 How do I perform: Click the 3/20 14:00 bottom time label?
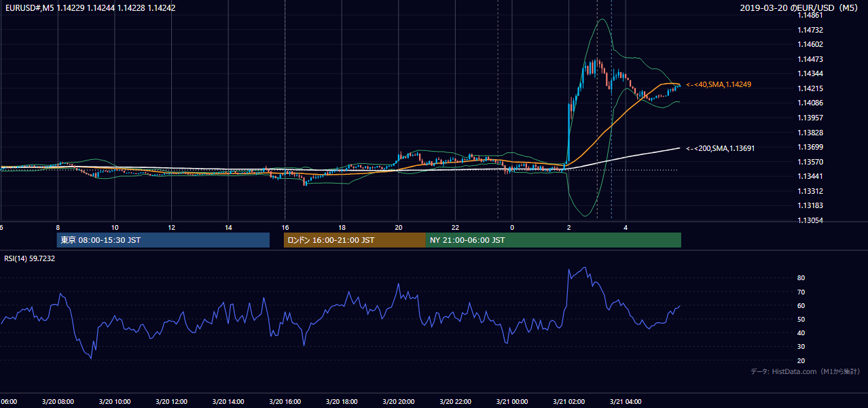228,402
